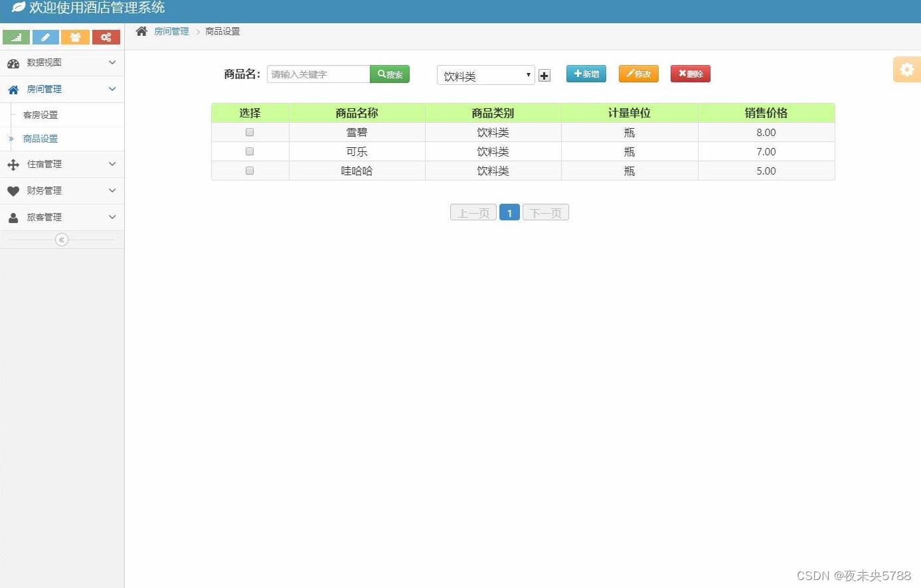Screen dimensions: 921x588
Task: Click the arrows icon for 住宿管理
Action: tap(13, 165)
